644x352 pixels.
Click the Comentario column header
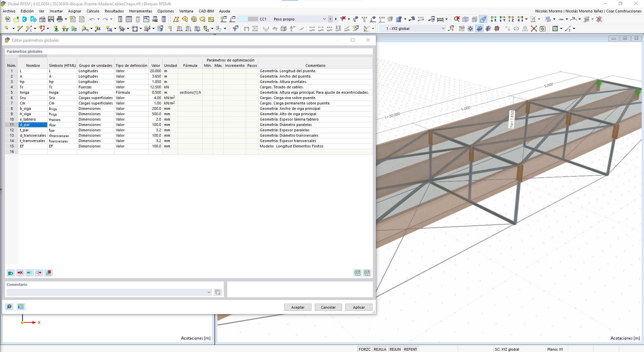[x=315, y=65]
